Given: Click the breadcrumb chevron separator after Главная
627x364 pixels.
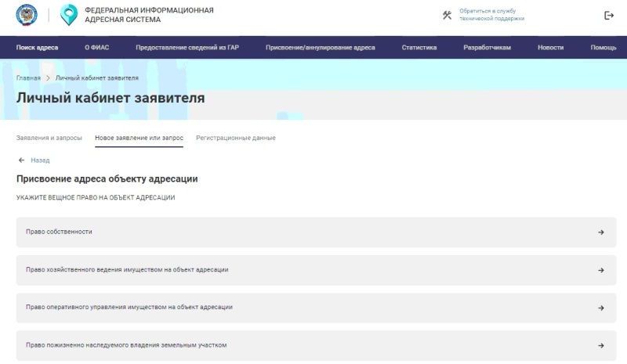Looking at the screenshot, I should pos(48,78).
